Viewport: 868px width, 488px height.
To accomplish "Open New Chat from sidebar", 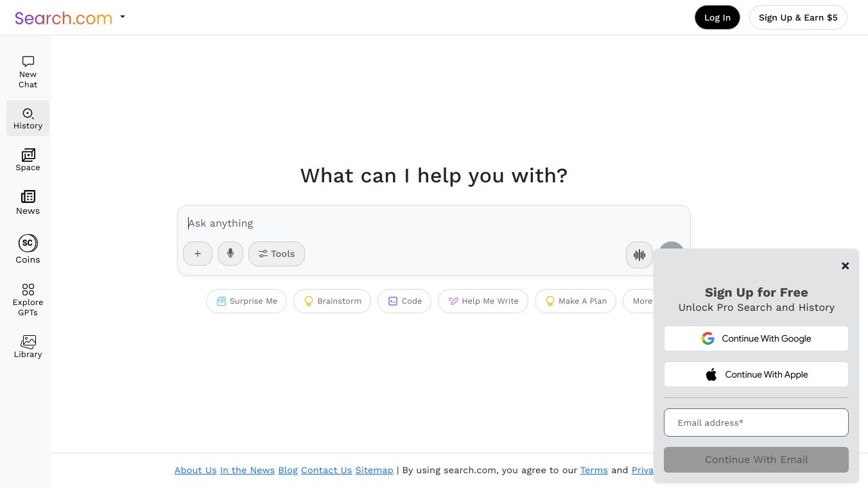I will point(28,72).
